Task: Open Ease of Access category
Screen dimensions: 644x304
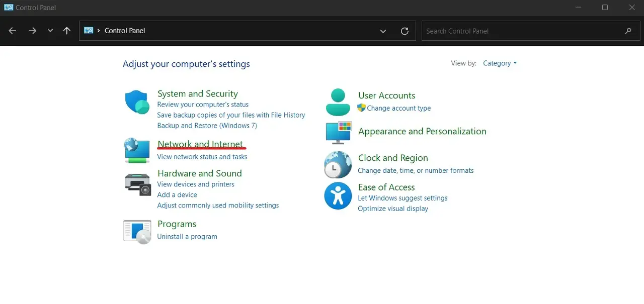Action: click(x=386, y=187)
